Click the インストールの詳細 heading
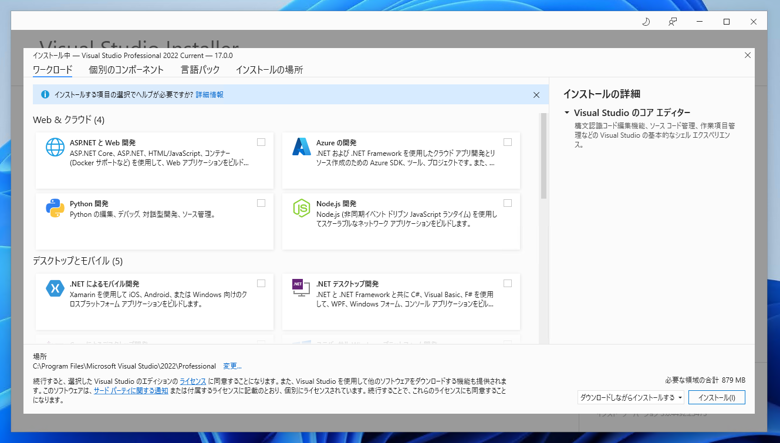 point(601,94)
